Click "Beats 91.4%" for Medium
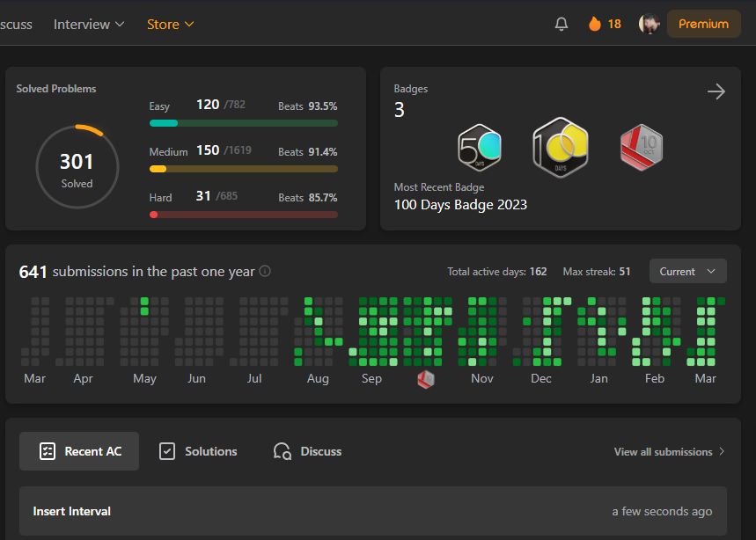 click(x=308, y=152)
